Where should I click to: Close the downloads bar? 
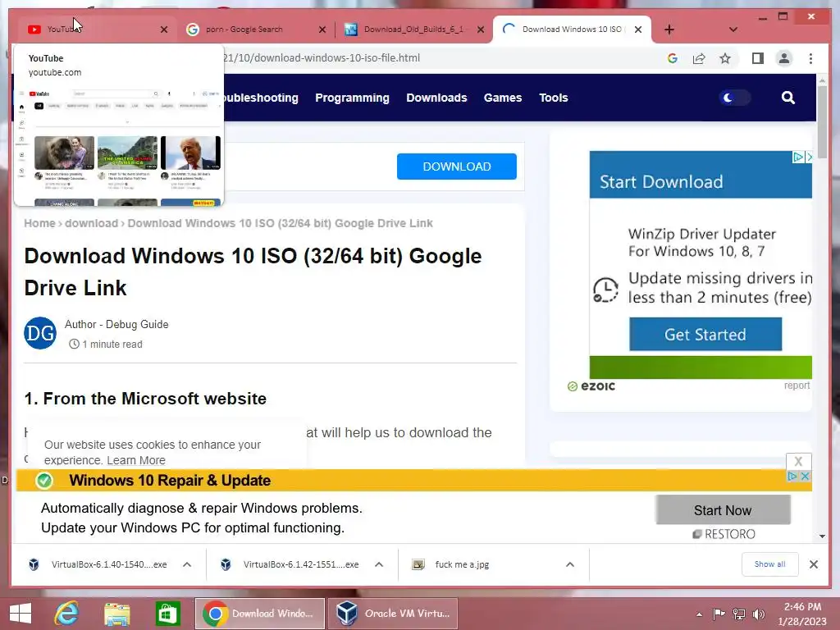[813, 564]
